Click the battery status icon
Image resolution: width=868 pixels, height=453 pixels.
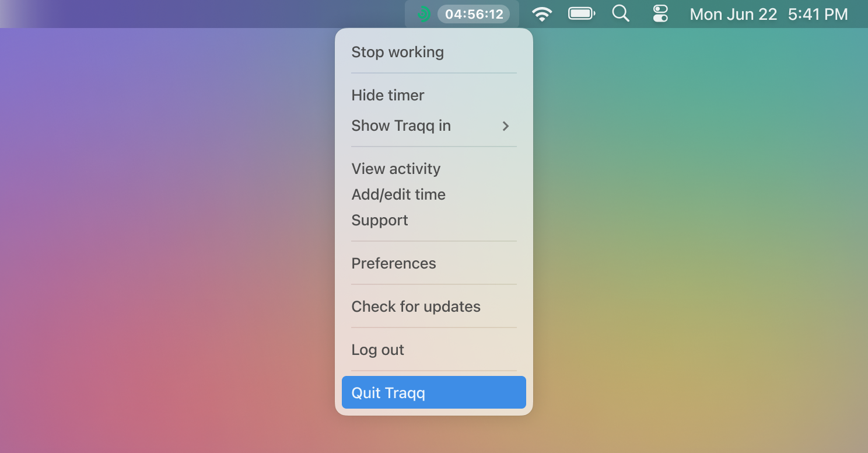pos(582,13)
